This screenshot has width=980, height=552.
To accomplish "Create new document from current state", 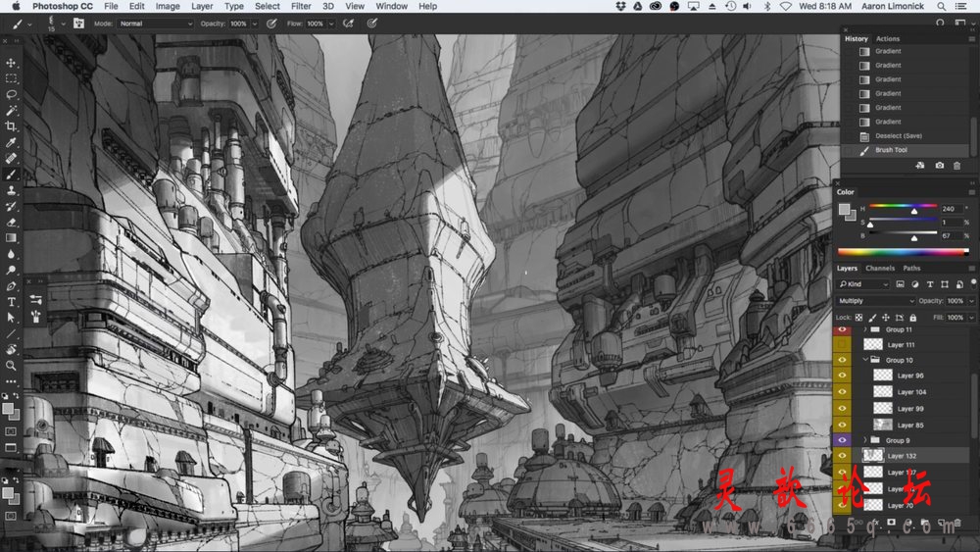I will (x=920, y=166).
